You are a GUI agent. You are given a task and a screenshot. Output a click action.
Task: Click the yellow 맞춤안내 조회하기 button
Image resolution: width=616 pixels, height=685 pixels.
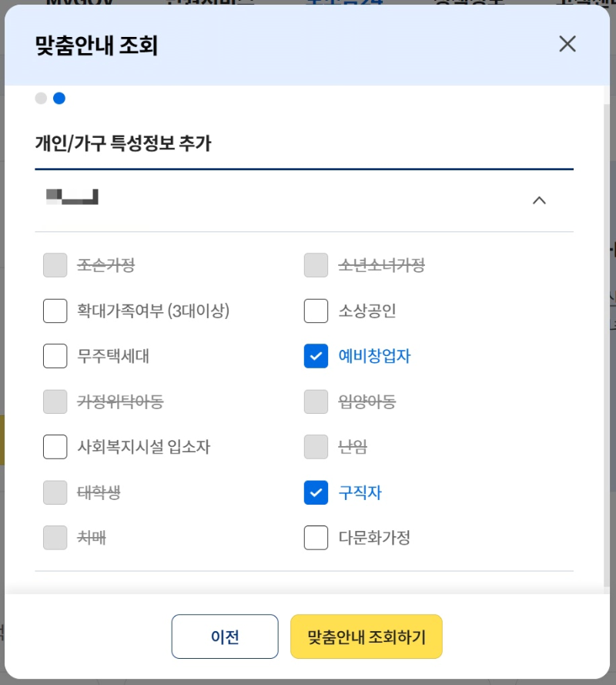(366, 636)
